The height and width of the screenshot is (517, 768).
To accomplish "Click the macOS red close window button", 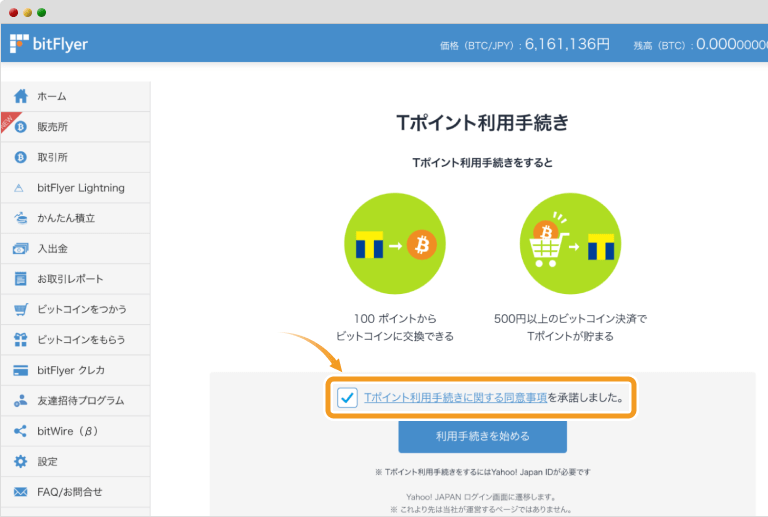I will pos(14,12).
